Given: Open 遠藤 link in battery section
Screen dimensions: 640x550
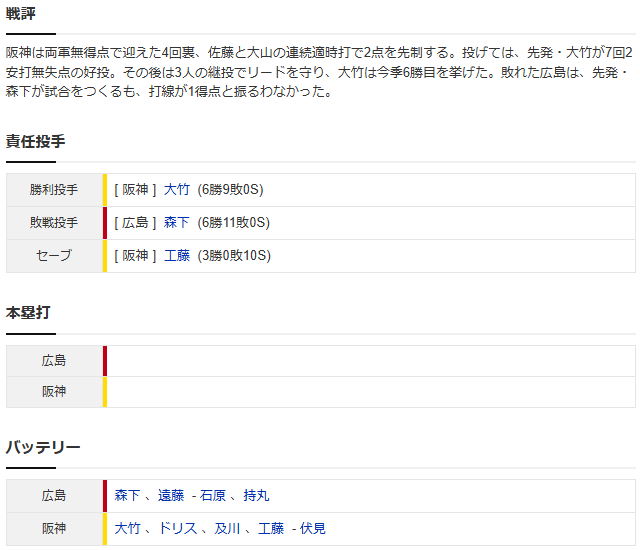Looking at the screenshot, I should [x=171, y=496].
